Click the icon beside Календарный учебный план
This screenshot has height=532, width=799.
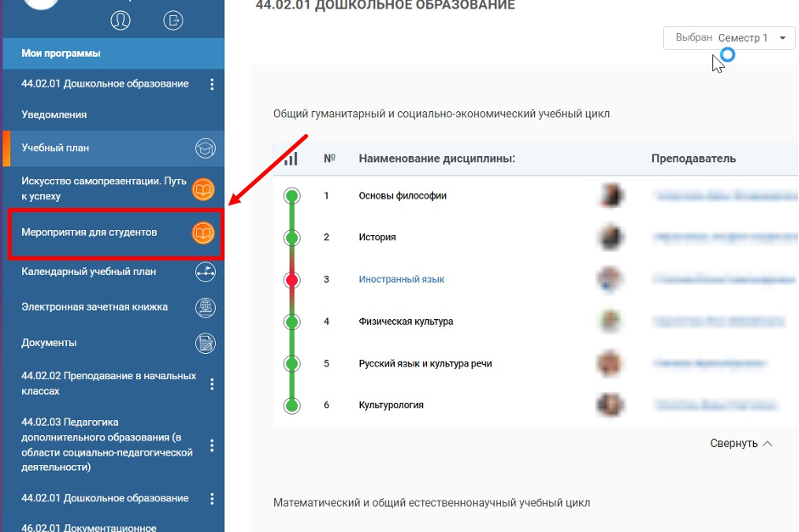tap(205, 272)
